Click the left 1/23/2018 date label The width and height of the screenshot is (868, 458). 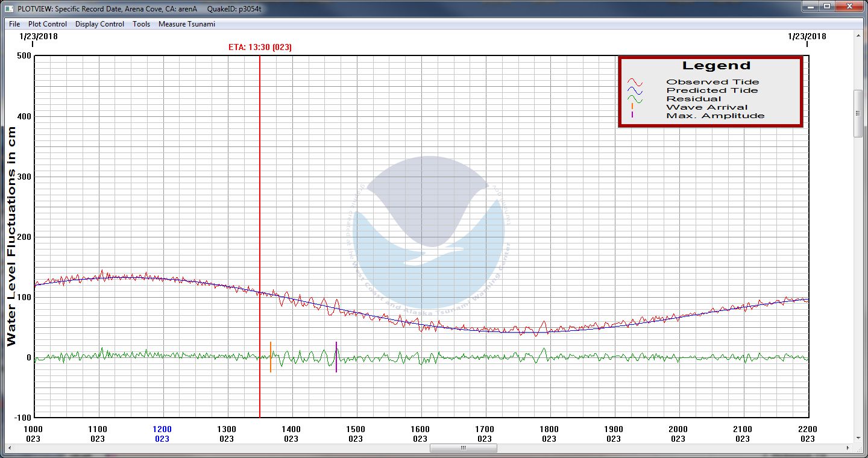[39, 36]
